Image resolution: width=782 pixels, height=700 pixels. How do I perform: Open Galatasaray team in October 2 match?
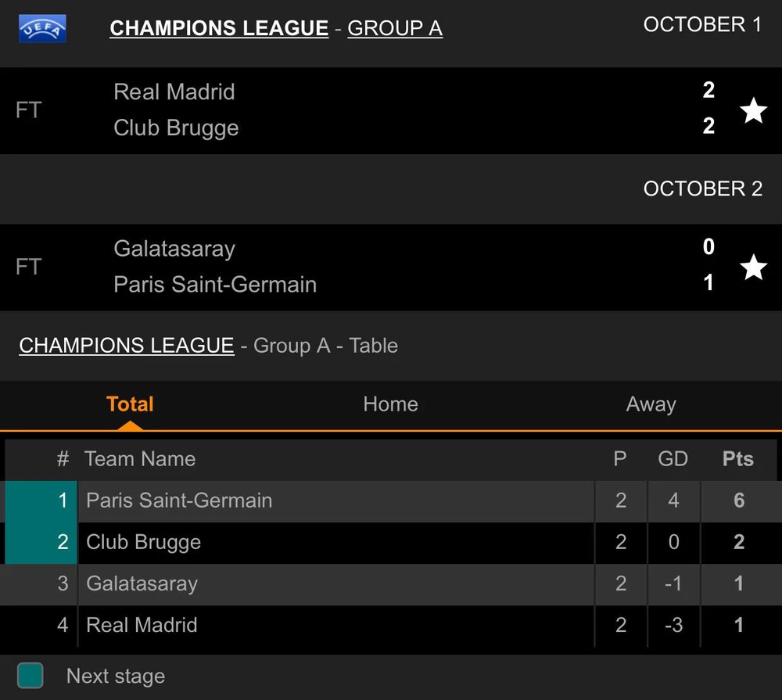coord(174,249)
